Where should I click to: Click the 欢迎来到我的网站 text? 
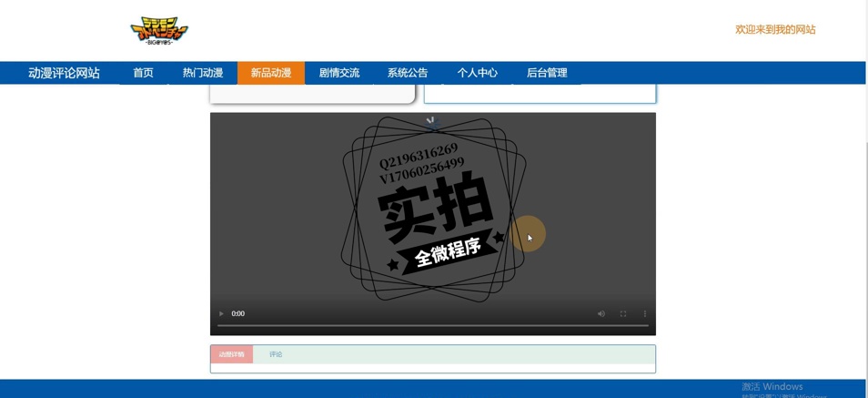775,29
